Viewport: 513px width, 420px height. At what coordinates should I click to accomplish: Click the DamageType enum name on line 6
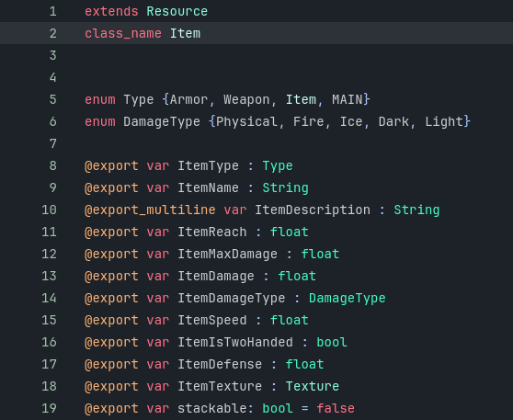click(x=162, y=121)
